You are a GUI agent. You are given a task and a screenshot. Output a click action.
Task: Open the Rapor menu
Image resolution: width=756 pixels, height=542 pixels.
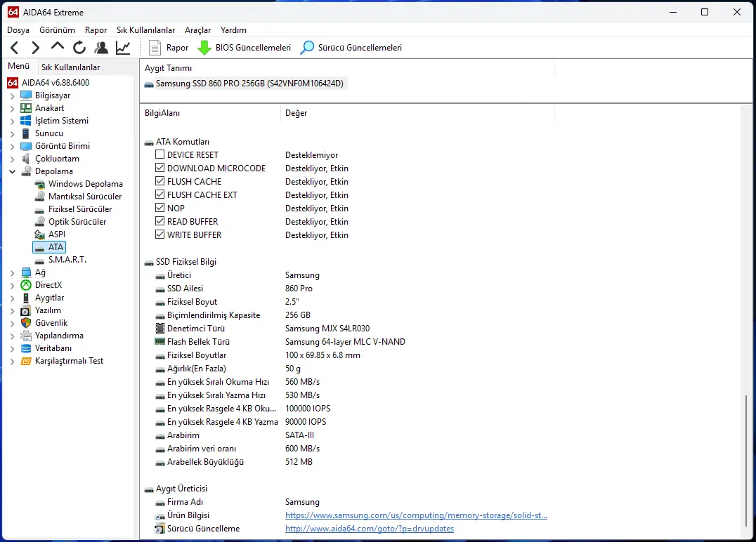(96, 30)
